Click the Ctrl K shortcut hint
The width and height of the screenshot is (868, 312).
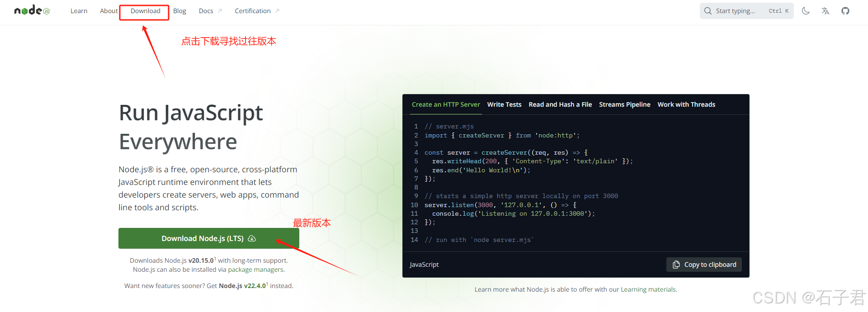coord(778,11)
